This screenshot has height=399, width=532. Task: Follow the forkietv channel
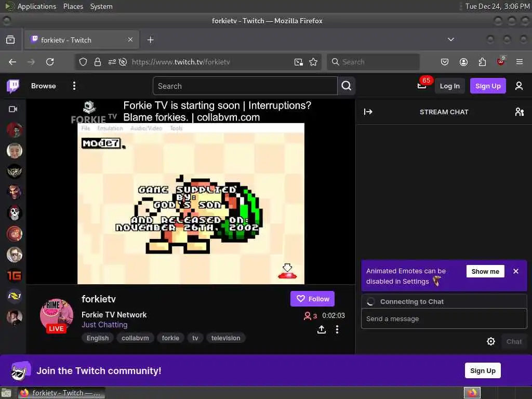(312, 299)
